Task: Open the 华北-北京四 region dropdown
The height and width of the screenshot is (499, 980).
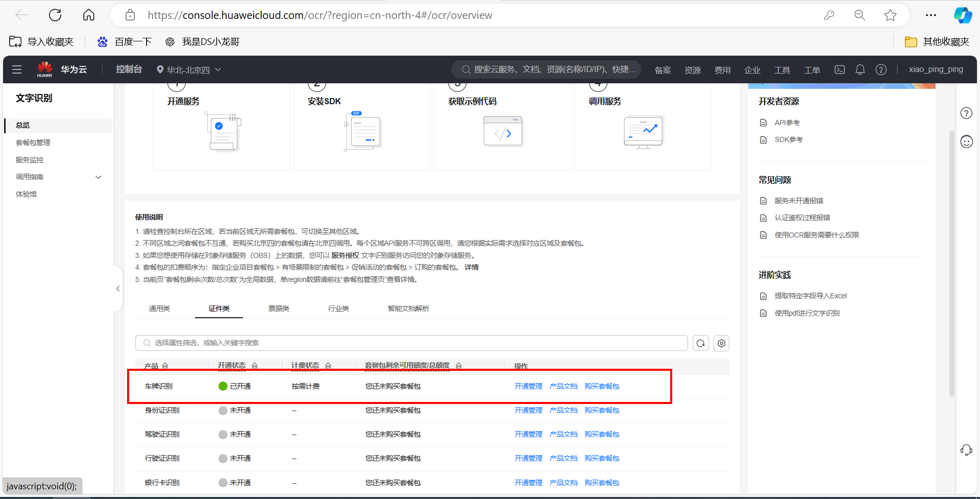Action: (189, 69)
